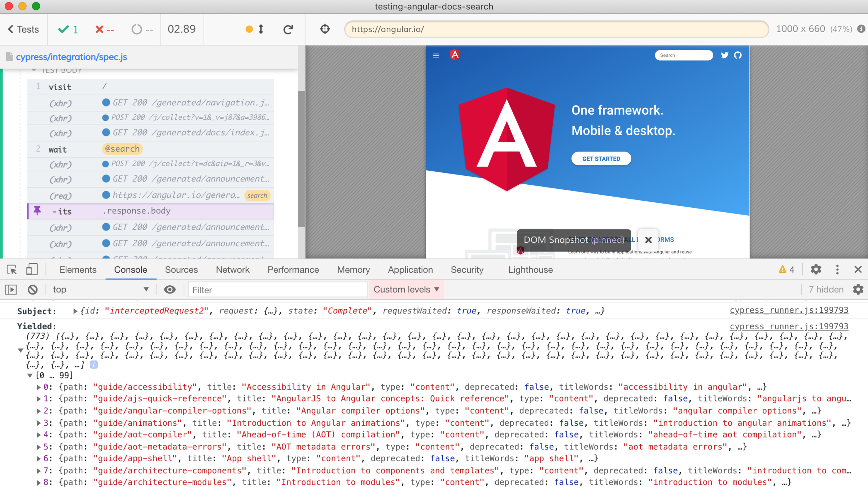Click the console Filter input field
The width and height of the screenshot is (868, 487).
pyautogui.click(x=278, y=290)
